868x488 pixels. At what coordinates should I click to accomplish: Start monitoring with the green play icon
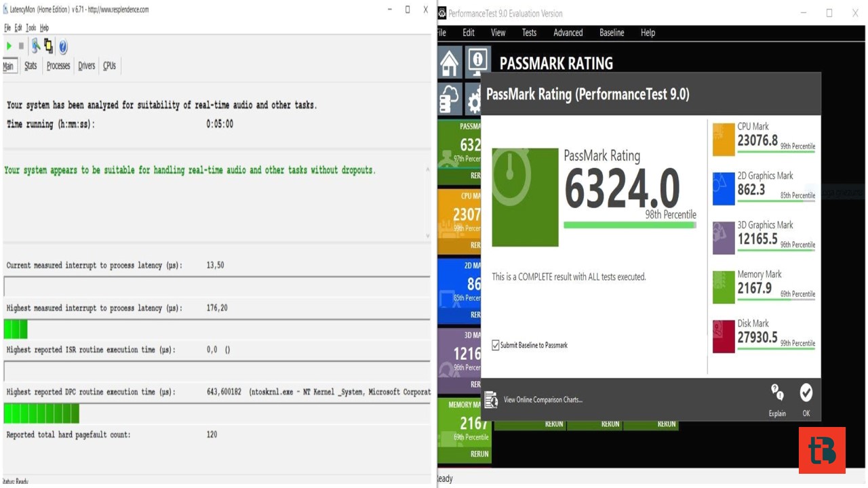click(9, 46)
